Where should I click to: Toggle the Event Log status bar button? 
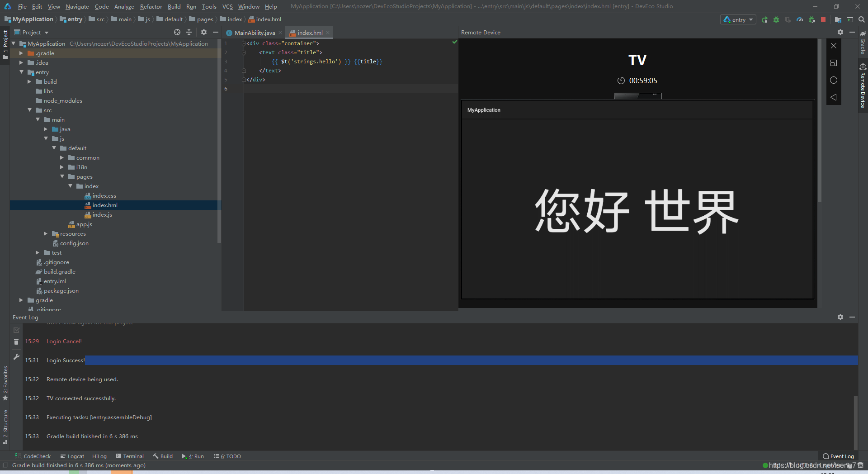(x=838, y=456)
